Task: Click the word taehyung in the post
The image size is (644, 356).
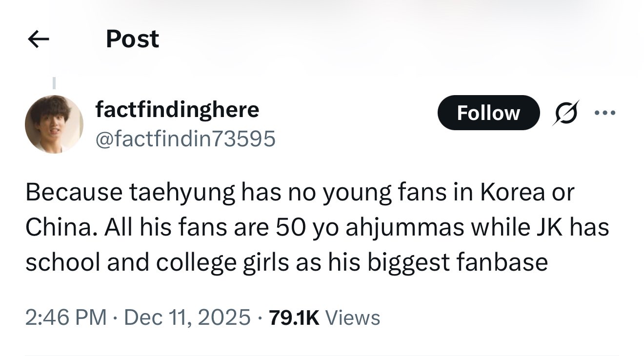Action: pos(181,193)
